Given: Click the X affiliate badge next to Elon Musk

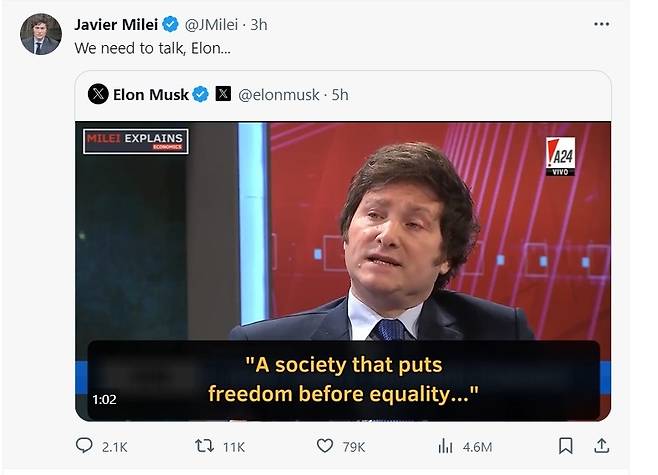Looking at the screenshot, I should pyautogui.click(x=223, y=95).
